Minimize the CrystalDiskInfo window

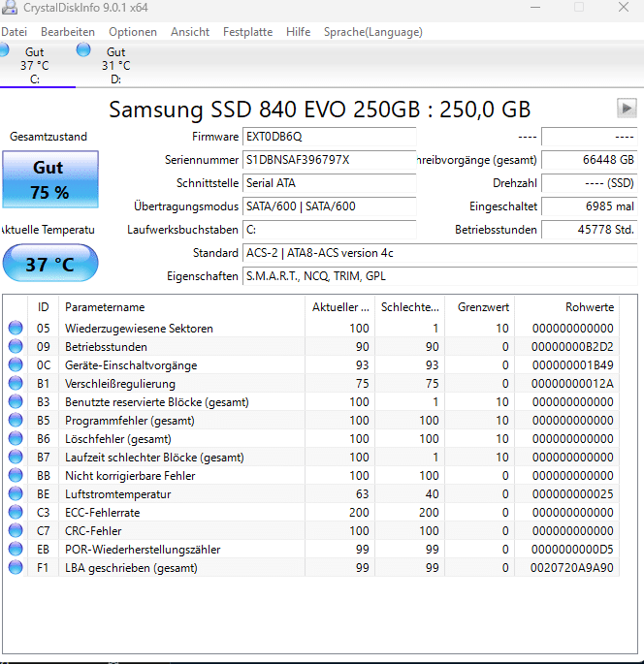(535, 7)
